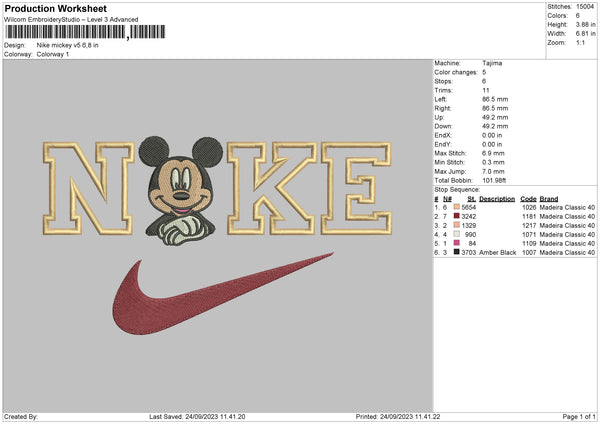The image size is (600, 424).
Task: Click stitch count 990 in stop 4
Action: pyautogui.click(x=471, y=235)
